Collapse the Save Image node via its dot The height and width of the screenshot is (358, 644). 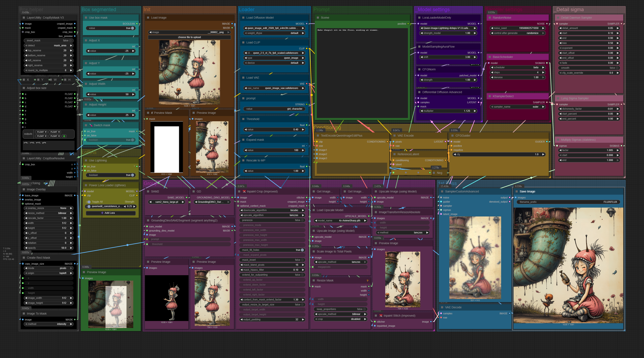516,192
